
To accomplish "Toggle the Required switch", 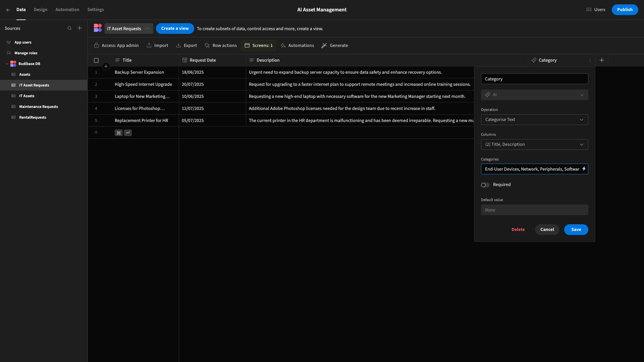I will 485,185.
